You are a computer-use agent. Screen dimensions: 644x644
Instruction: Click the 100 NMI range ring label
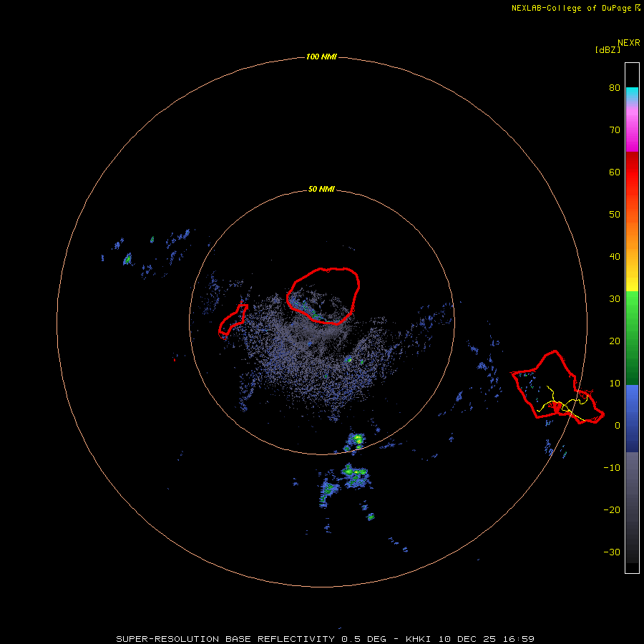tap(321, 57)
